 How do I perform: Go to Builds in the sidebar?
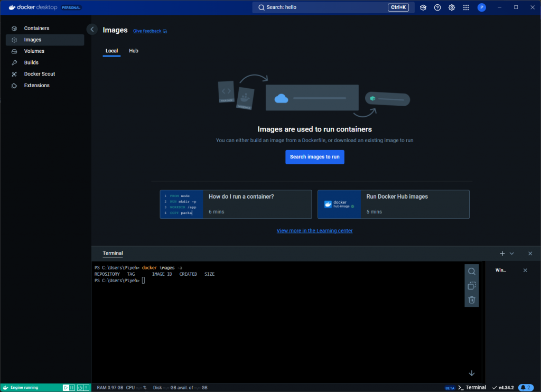pyautogui.click(x=45, y=62)
